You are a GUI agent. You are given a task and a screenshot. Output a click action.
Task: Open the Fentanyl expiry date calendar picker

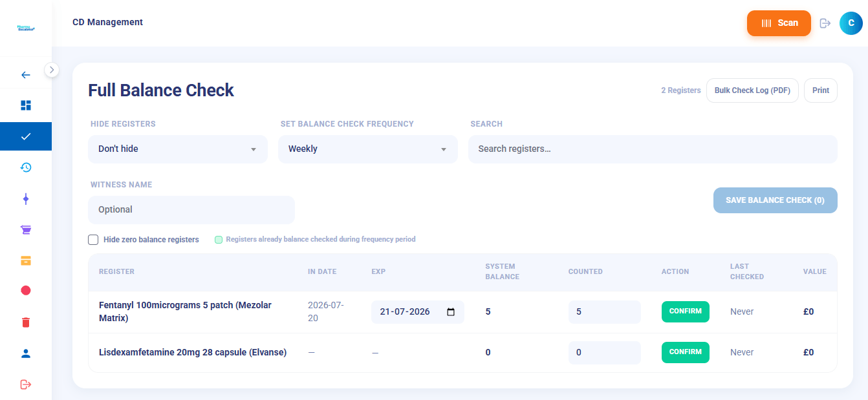pos(451,312)
